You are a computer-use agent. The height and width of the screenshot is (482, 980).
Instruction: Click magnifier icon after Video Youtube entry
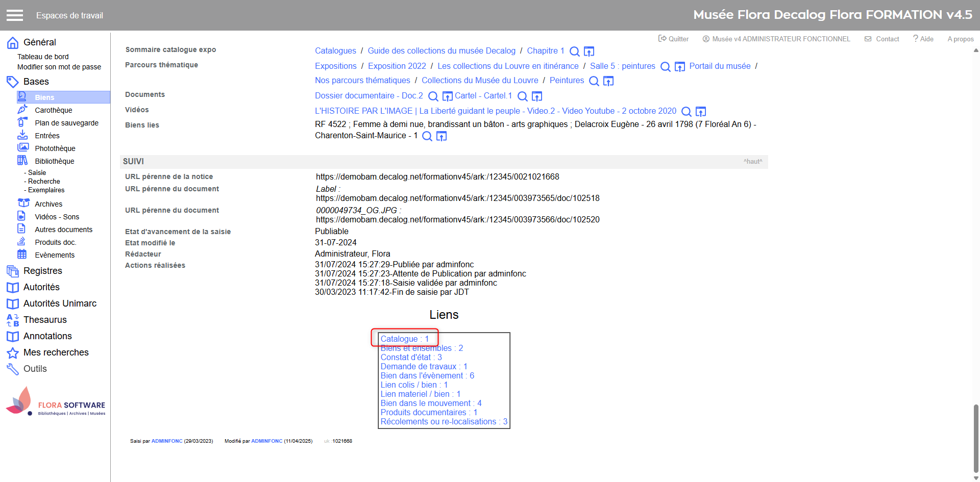pos(687,112)
